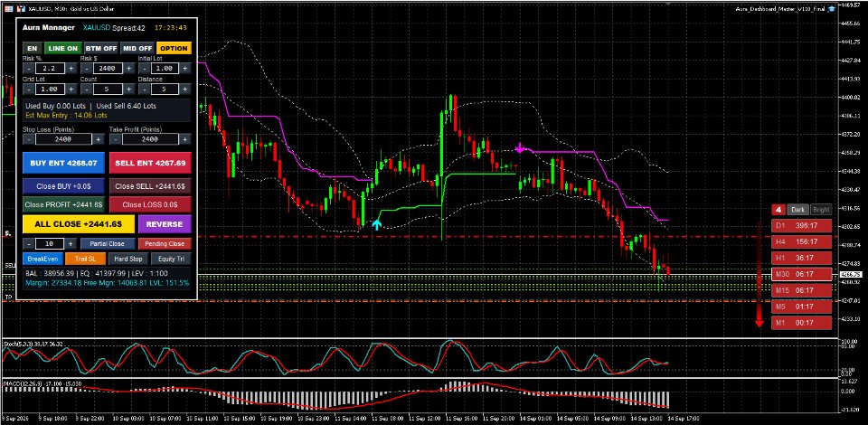Click the Partial Close button
The width and height of the screenshot is (868, 425).
(x=108, y=243)
